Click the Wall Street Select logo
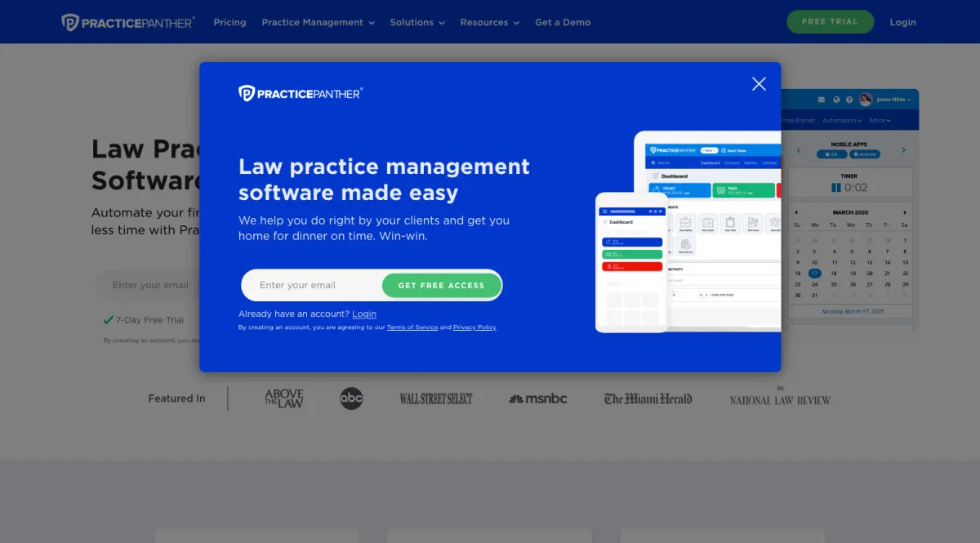This screenshot has height=543, width=980. 436,398
